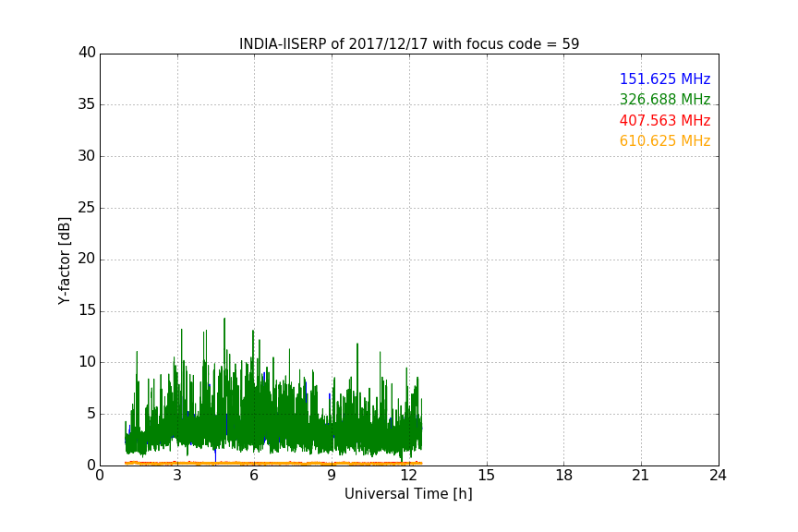Click y-axis tick label '10'
This screenshot has height=532, width=798.
click(x=87, y=362)
